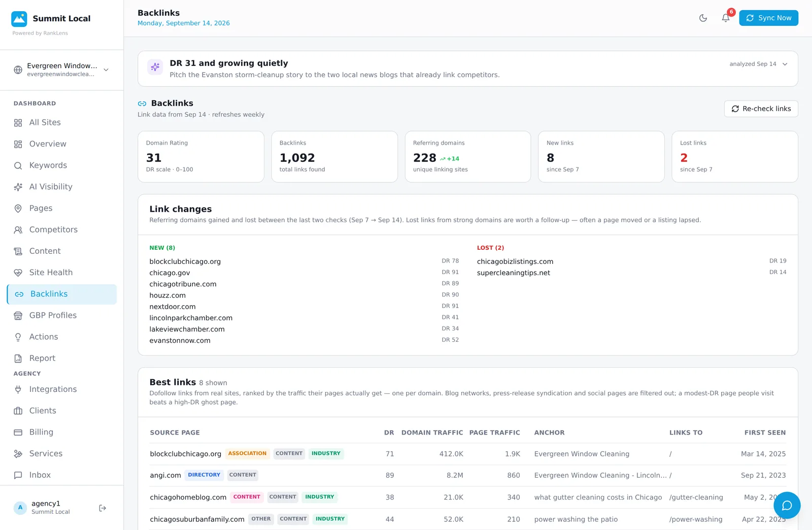Select GBP Profiles menu item

[62, 316]
